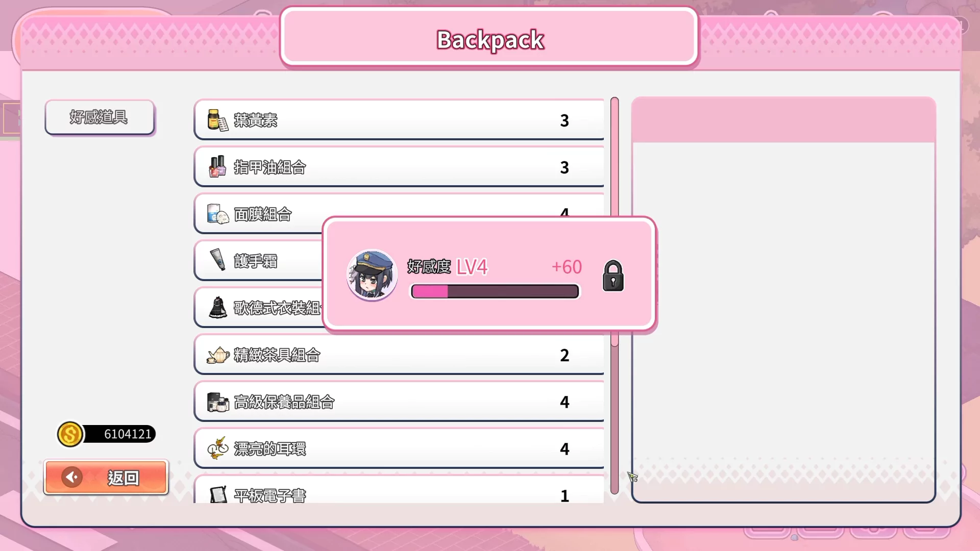Click the earrings icon (漂亮的耳環)
Screen dimensions: 980x551
click(218, 448)
